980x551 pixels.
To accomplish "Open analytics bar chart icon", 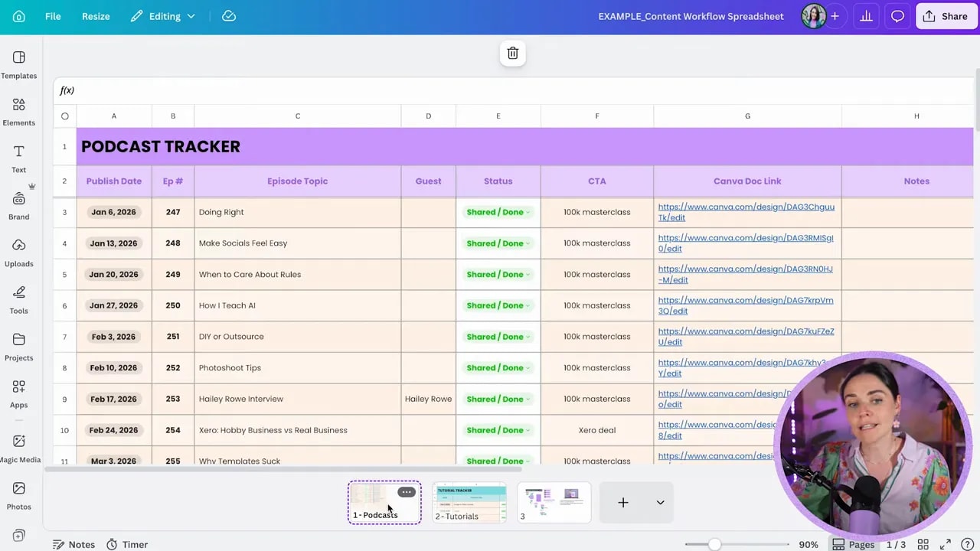I will (x=866, y=16).
